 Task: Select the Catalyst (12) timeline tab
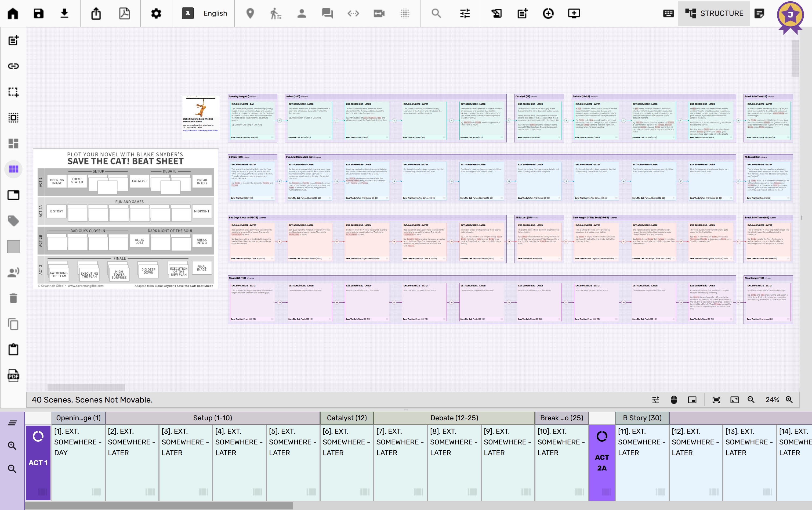point(346,418)
